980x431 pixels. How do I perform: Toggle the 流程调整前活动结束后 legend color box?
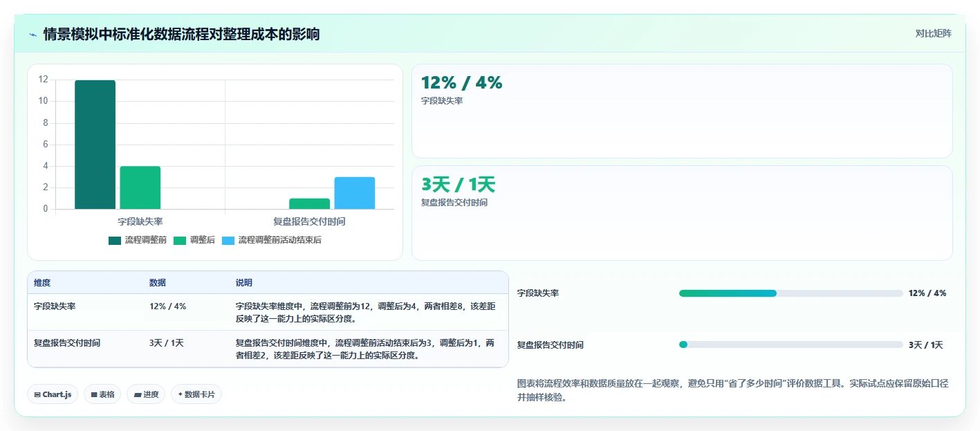pyautogui.click(x=228, y=240)
